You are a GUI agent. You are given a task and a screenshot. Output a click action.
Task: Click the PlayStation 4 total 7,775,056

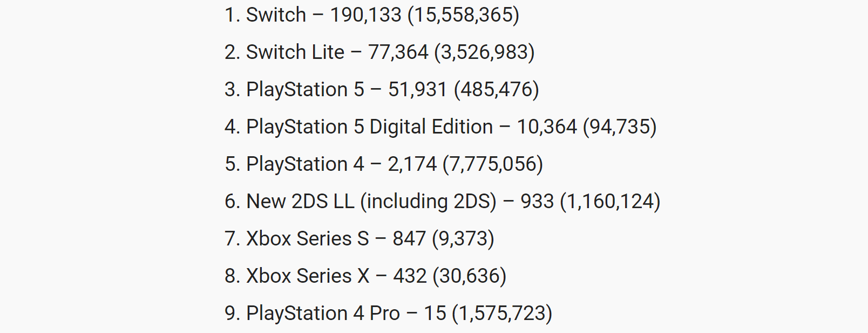click(493, 164)
